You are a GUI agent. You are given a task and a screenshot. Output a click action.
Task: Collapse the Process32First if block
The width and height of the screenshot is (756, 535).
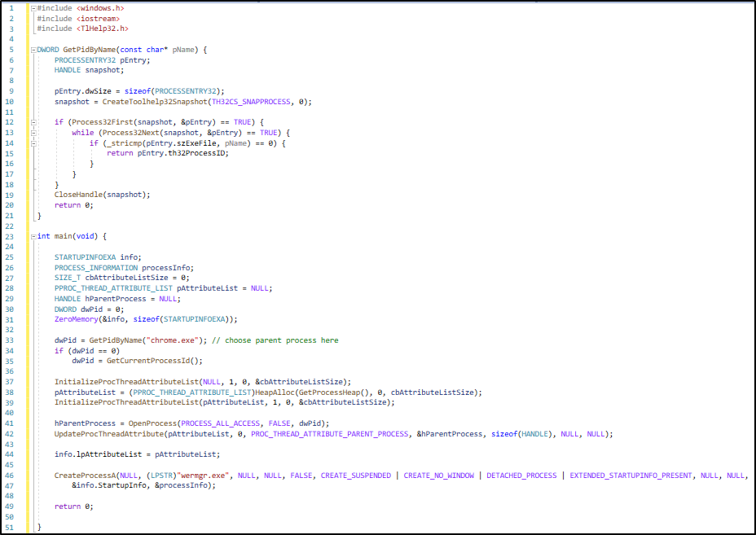[33, 122]
